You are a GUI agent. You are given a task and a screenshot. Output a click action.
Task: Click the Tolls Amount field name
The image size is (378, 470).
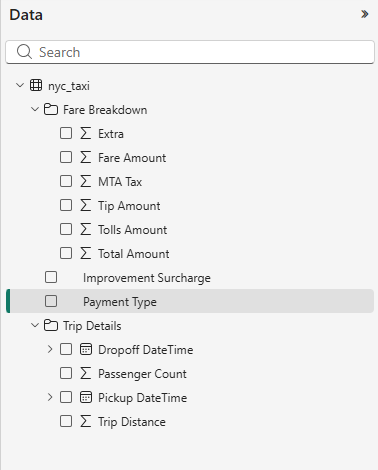tap(133, 230)
